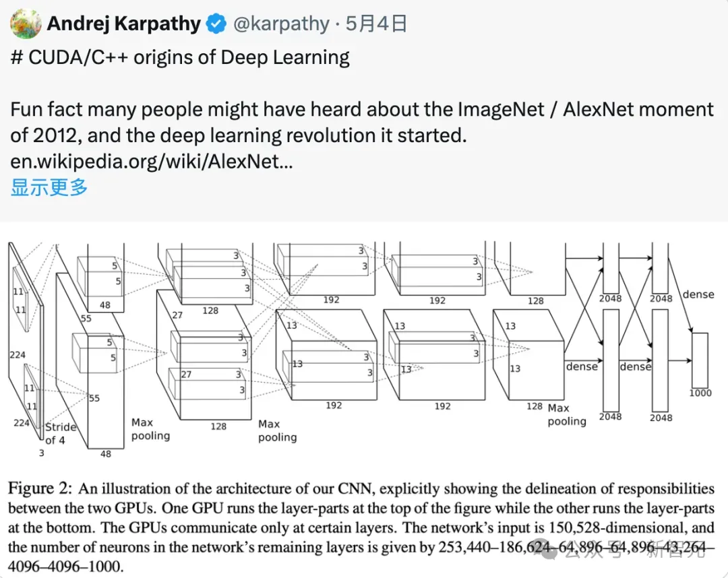The image size is (728, 578).
Task: Open the @karpathy handle link
Action: (x=280, y=24)
